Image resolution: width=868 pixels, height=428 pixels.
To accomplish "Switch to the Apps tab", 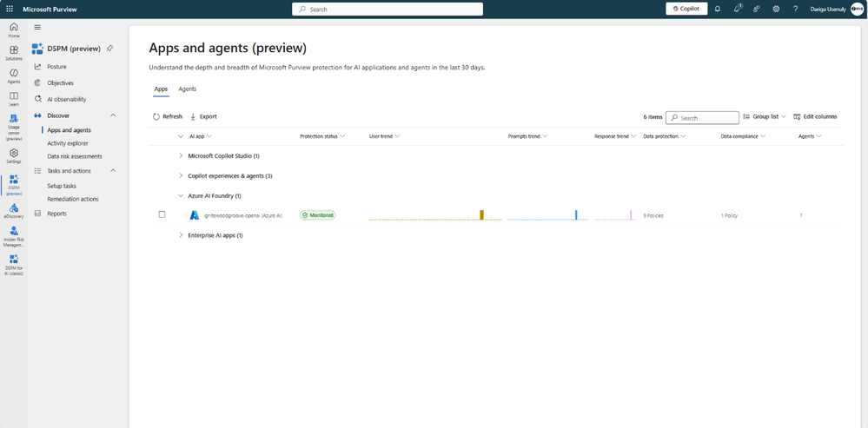I will coord(161,89).
